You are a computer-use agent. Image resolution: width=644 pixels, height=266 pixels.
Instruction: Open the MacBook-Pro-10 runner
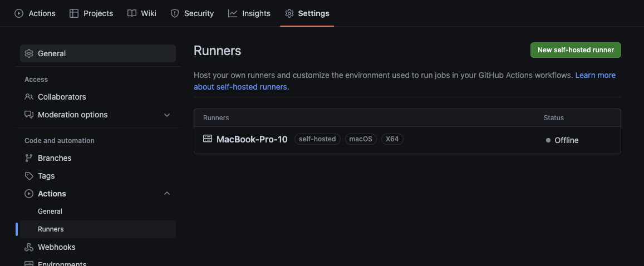(252, 139)
